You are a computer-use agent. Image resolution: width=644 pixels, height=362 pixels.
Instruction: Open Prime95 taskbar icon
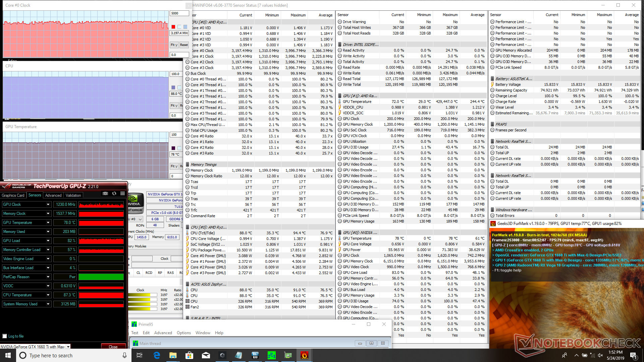[271, 355]
